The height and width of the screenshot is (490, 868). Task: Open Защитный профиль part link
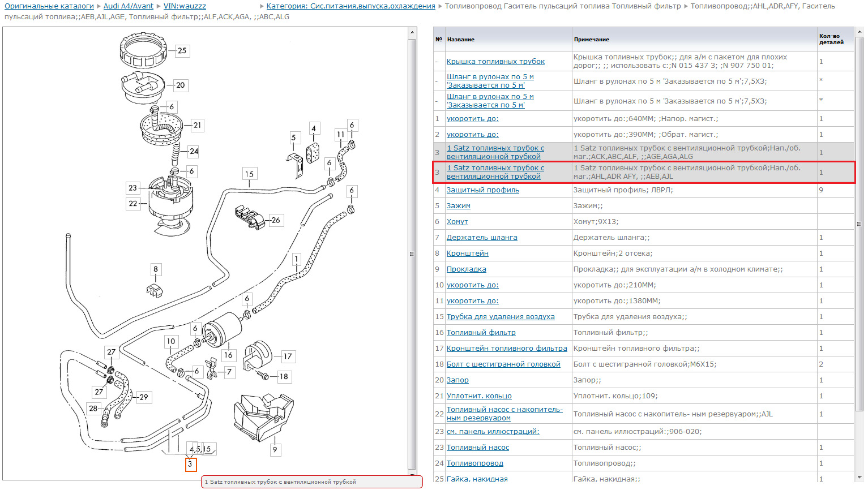pyautogui.click(x=482, y=190)
